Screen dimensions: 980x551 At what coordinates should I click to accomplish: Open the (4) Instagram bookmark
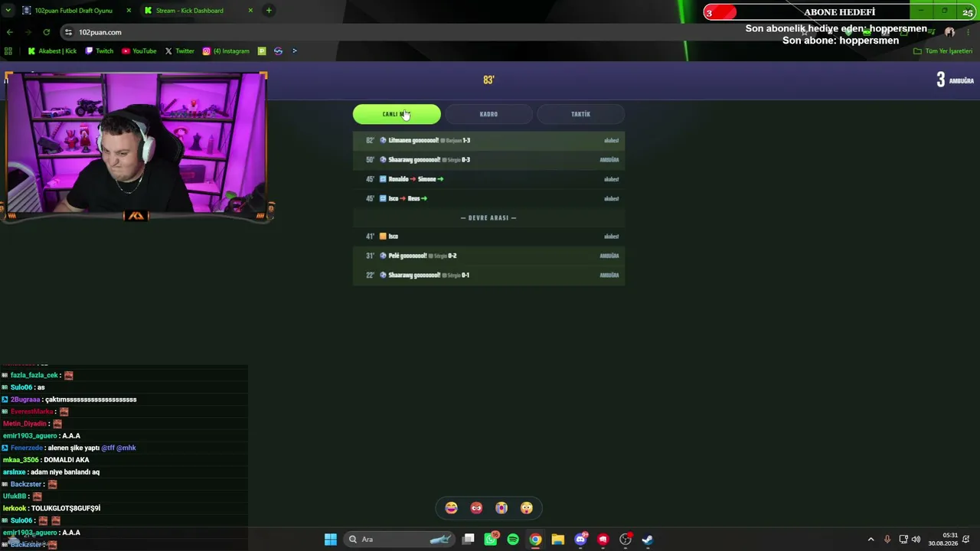(x=226, y=51)
